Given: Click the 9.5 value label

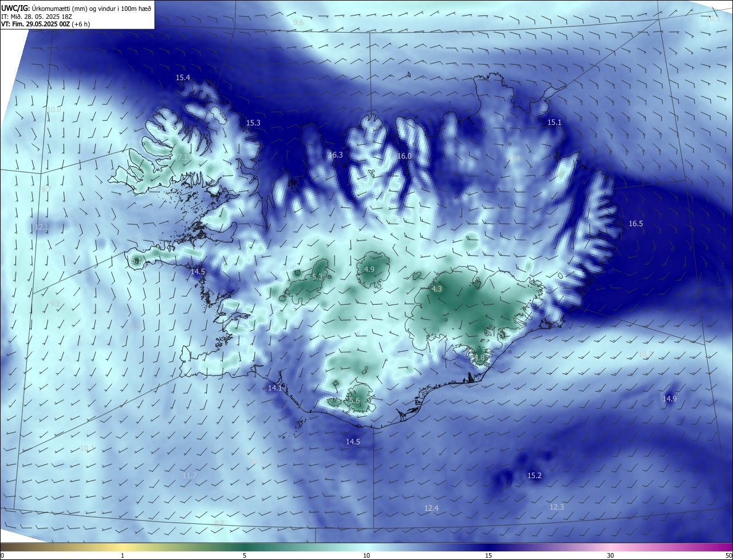Looking at the screenshot, I should click(x=219, y=523).
